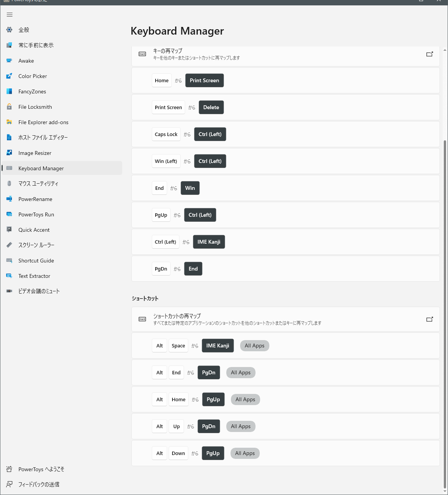Viewport: 448px width, 495px height.
Task: Open the hamburger navigation menu
Action: tap(10, 15)
